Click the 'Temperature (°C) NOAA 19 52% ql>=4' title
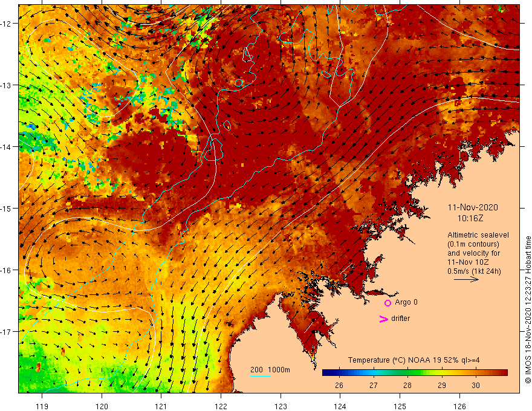This screenshot has height=411, width=532. click(414, 360)
